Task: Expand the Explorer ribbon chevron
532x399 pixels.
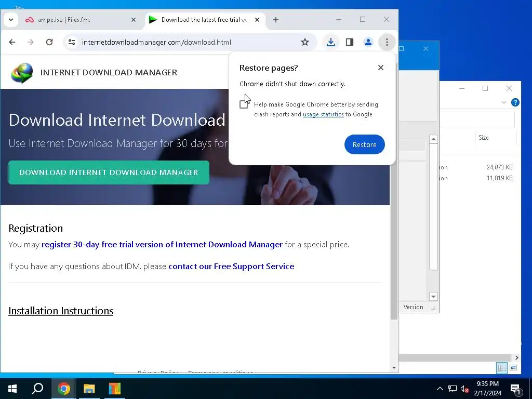Action: [504, 102]
